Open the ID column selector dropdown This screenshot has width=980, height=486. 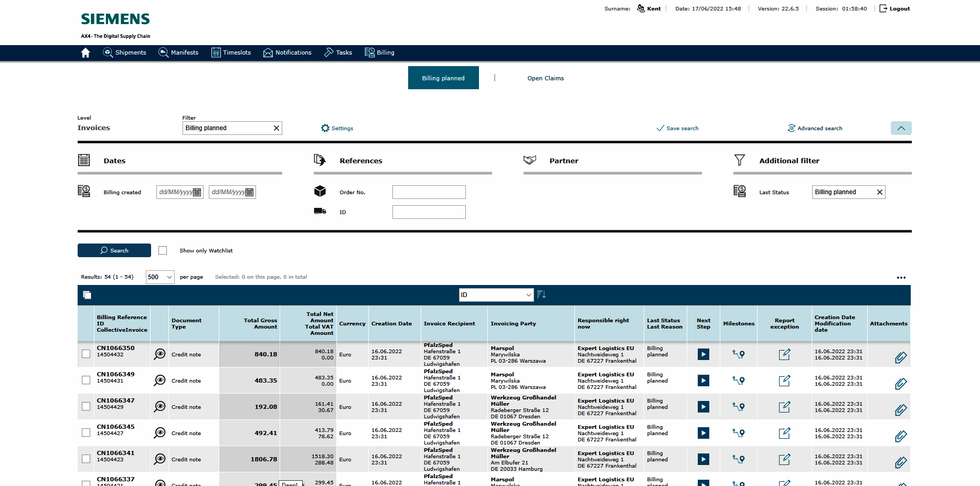(495, 295)
